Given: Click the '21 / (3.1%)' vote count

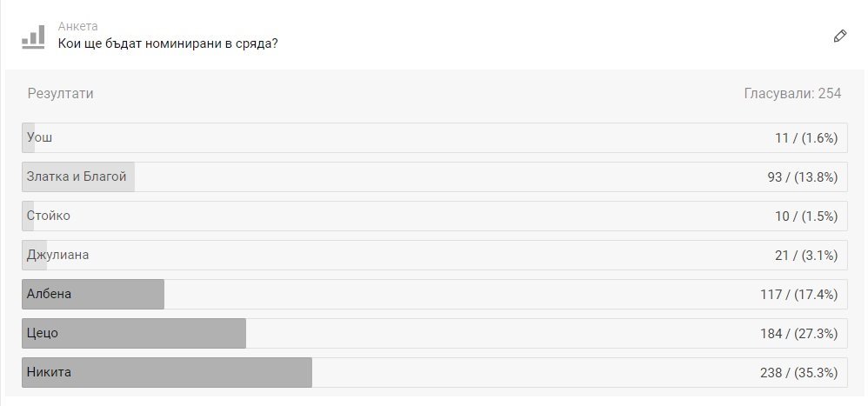Looking at the screenshot, I should [805, 256].
